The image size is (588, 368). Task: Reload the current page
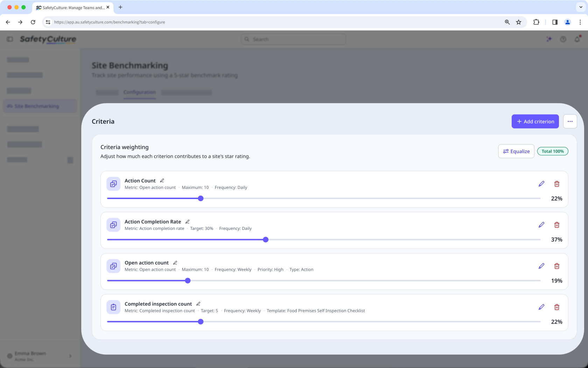tap(33, 22)
